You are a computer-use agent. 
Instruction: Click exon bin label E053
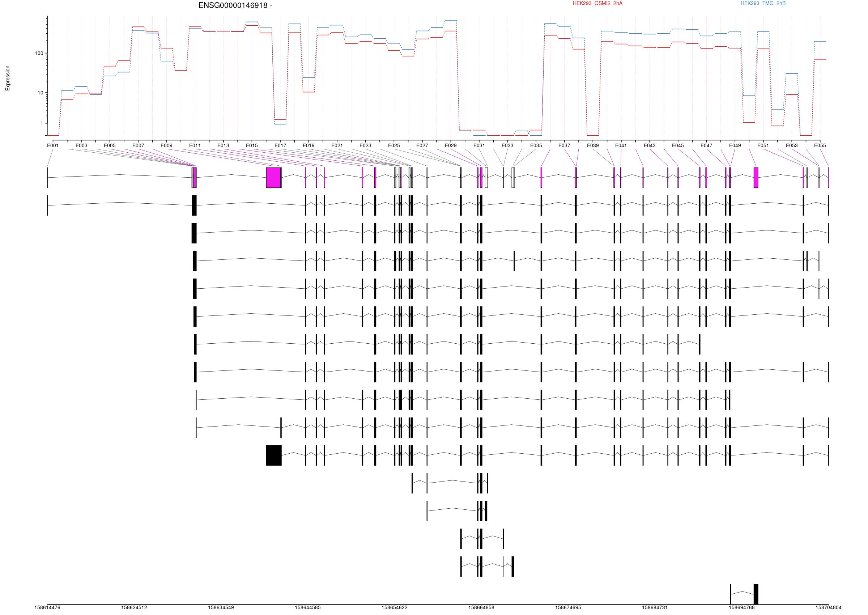click(x=792, y=145)
